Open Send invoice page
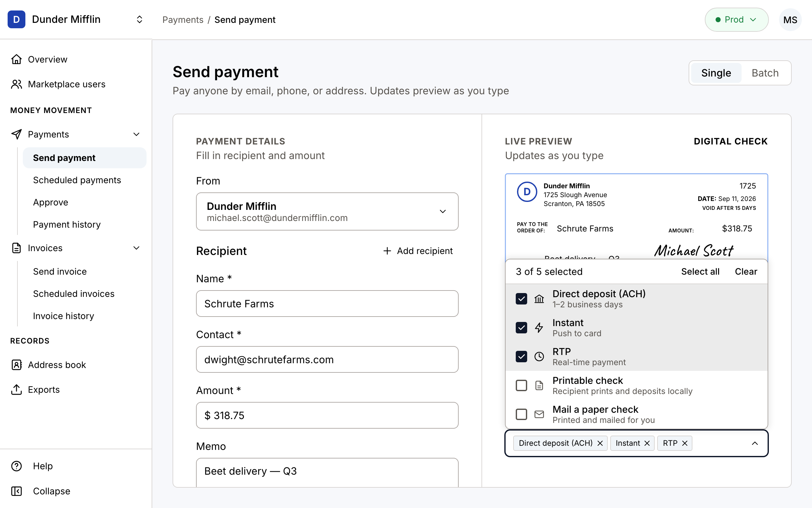 pos(85,271)
